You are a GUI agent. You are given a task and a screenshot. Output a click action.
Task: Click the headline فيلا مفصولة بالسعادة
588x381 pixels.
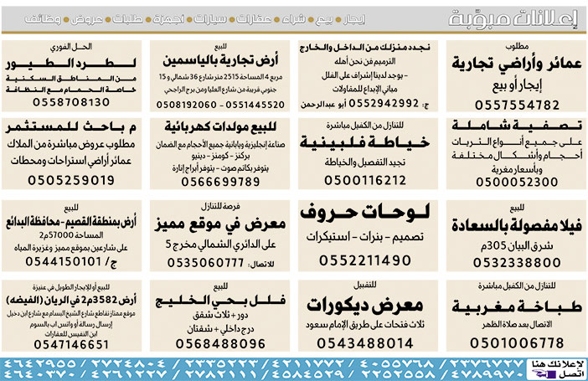click(517, 226)
